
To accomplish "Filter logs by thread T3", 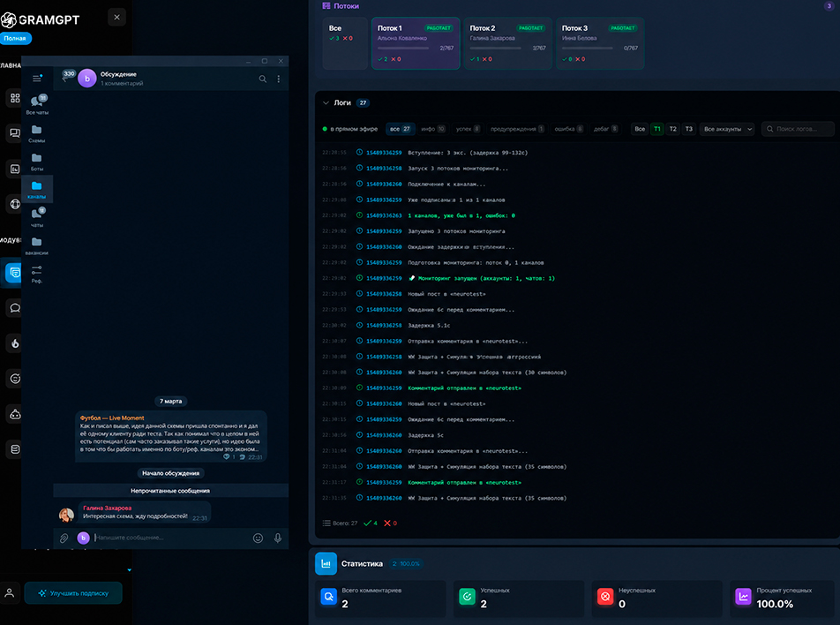I will tap(689, 129).
